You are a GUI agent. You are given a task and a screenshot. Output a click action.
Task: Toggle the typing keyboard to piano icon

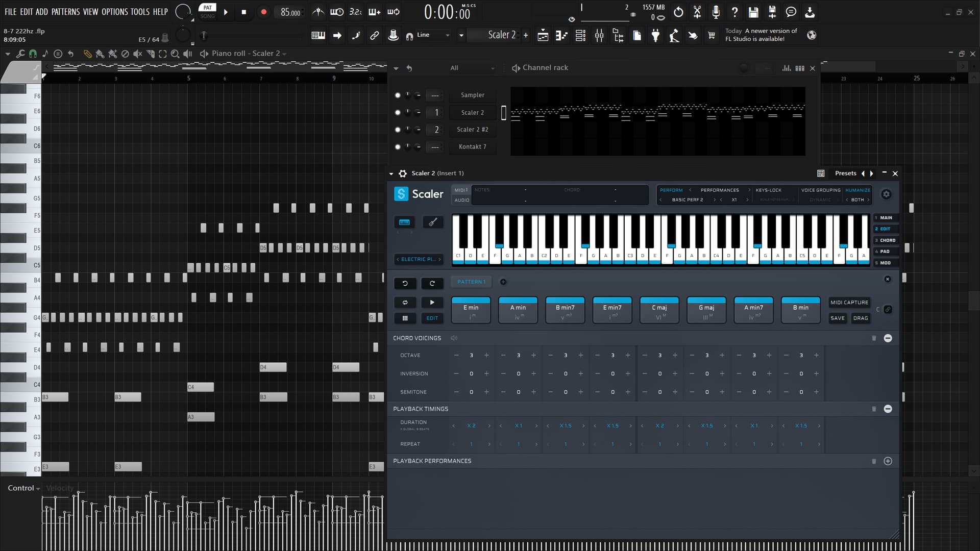[318, 35]
